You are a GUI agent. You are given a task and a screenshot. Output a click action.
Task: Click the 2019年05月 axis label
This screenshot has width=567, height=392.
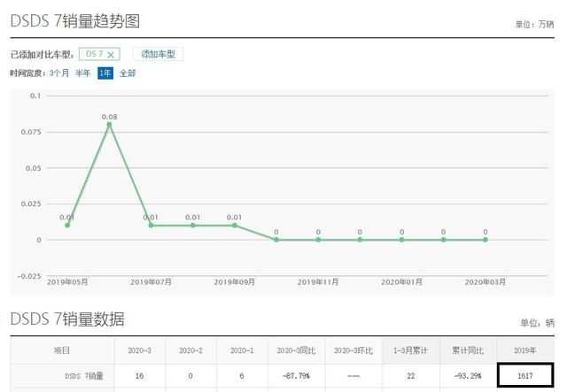click(67, 281)
